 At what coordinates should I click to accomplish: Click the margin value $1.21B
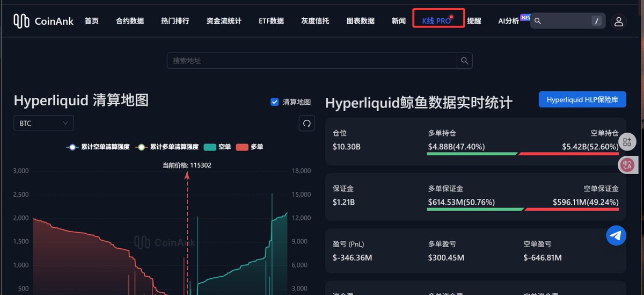[344, 202]
